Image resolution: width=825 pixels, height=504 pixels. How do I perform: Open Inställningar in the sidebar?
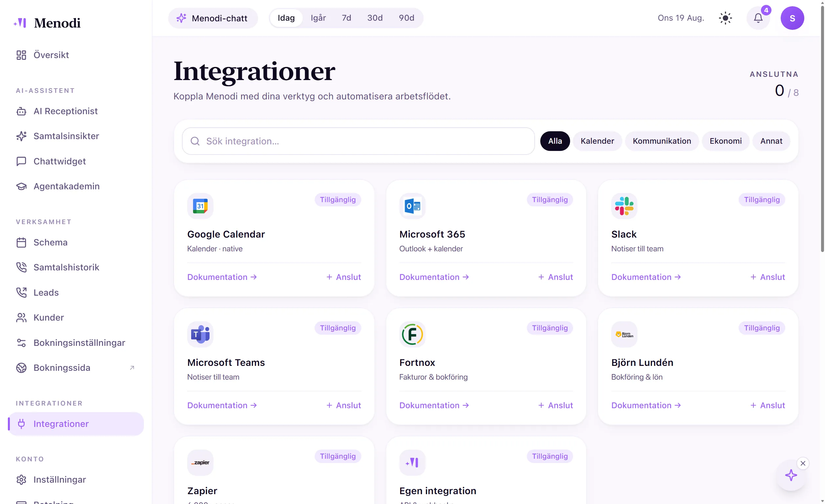(x=76, y=480)
